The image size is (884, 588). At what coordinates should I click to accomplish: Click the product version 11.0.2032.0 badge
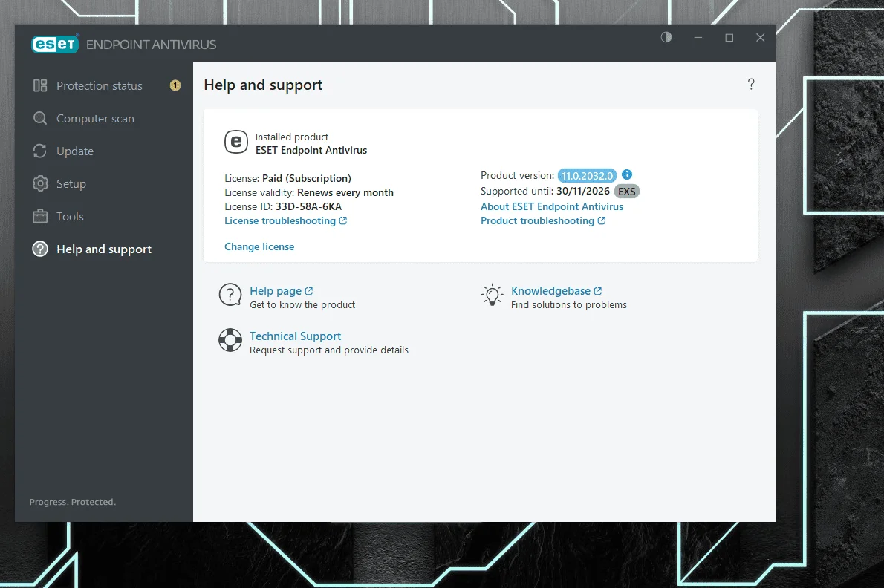tap(587, 176)
